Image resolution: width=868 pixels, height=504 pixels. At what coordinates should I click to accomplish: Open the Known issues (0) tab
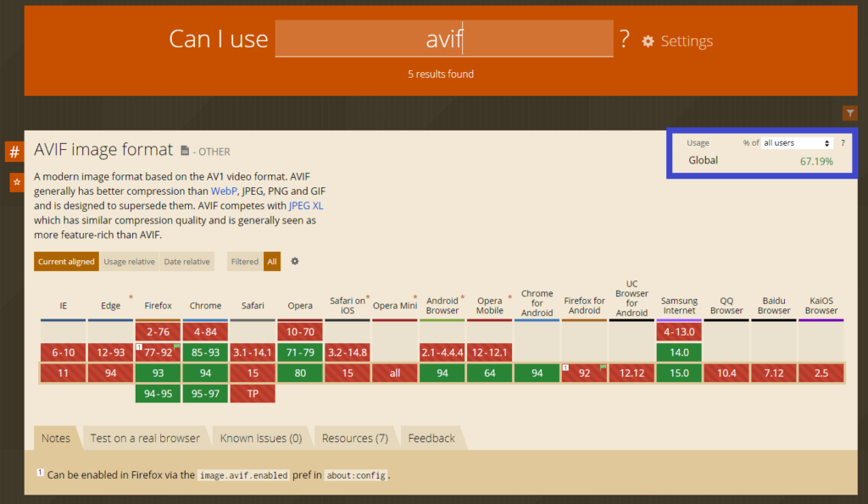pos(261,438)
